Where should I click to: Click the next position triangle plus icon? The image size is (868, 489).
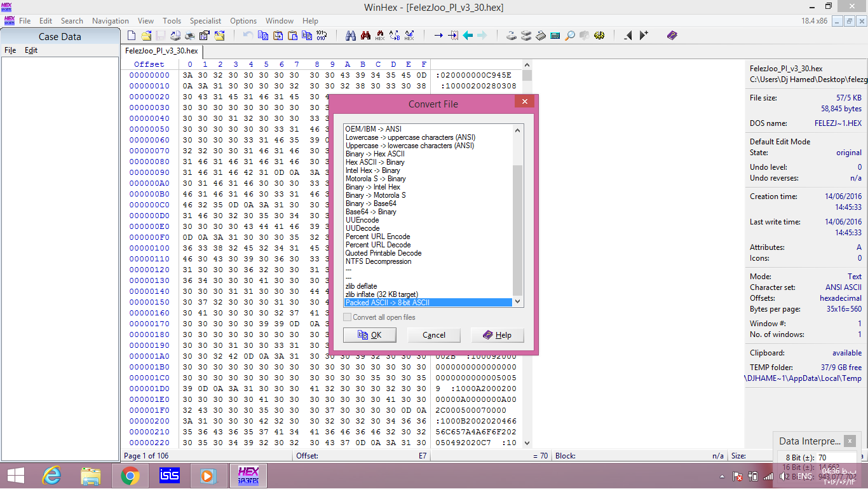tap(644, 36)
